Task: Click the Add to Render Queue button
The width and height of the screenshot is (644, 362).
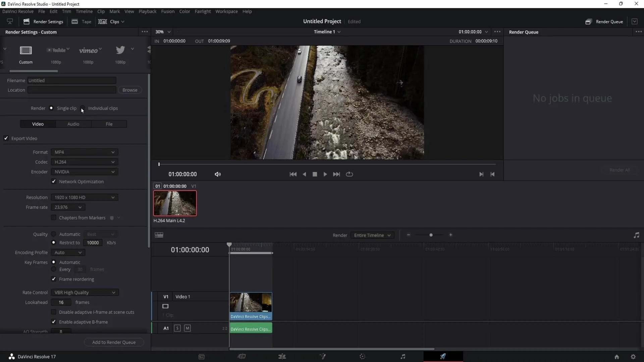Action: point(114,342)
